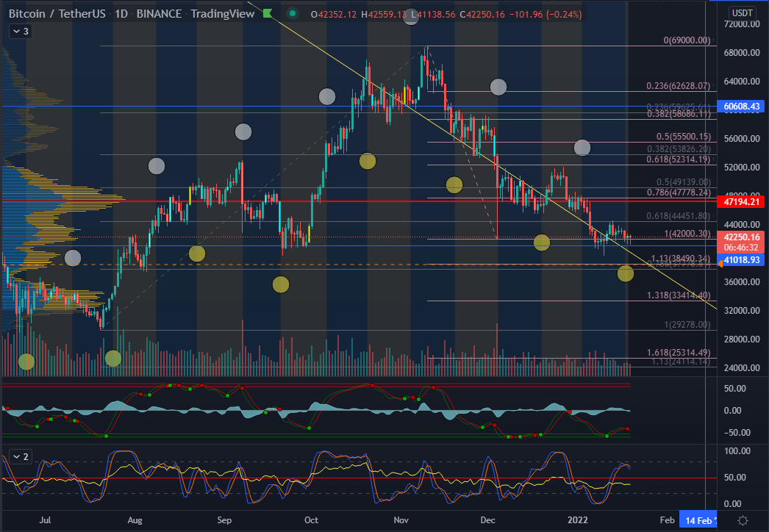Click the Fibonacci label 0.382(58686.11)
Image resolution: width=769 pixels, height=532 pixels.
[x=679, y=114]
